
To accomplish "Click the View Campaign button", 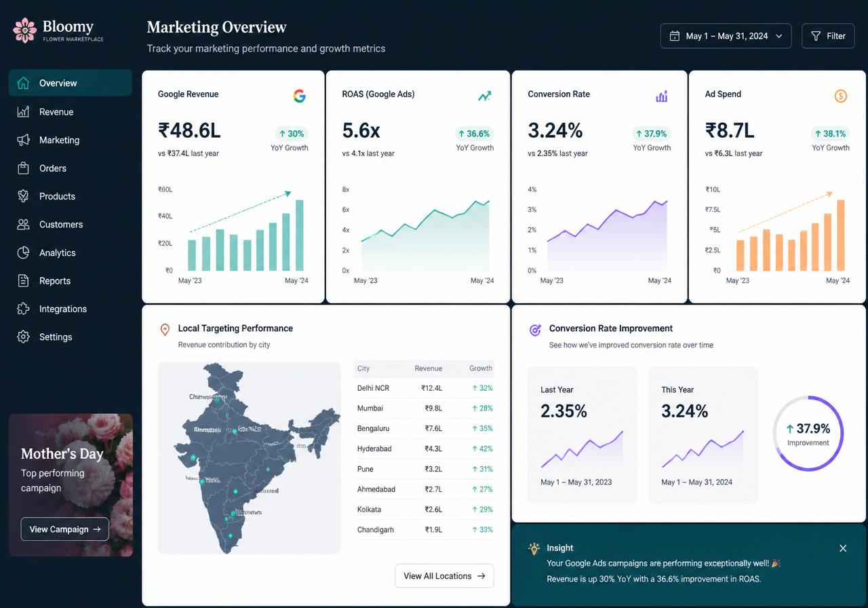I will (64, 529).
